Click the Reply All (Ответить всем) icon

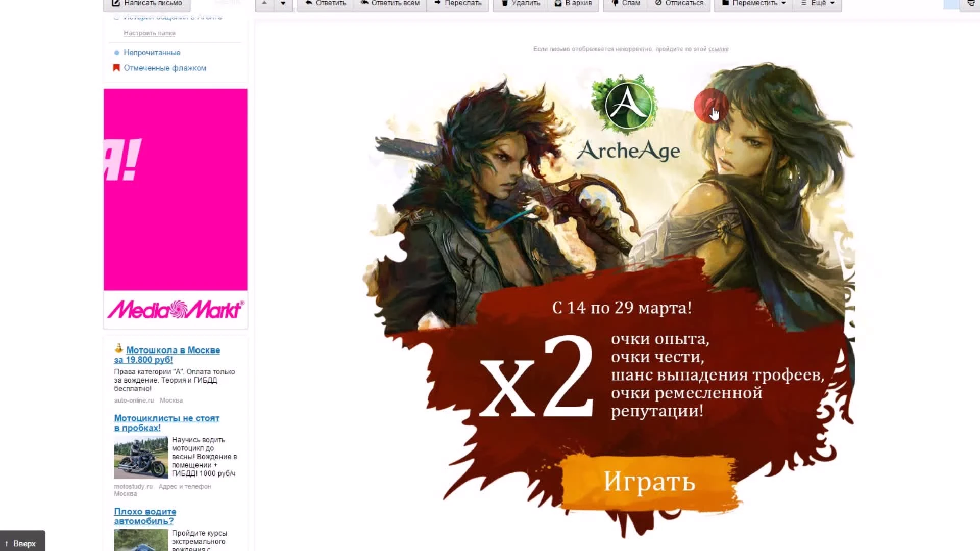[363, 3]
